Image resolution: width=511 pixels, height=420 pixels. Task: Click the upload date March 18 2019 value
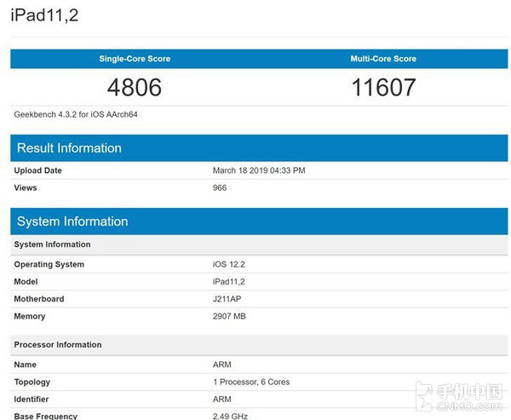258,170
